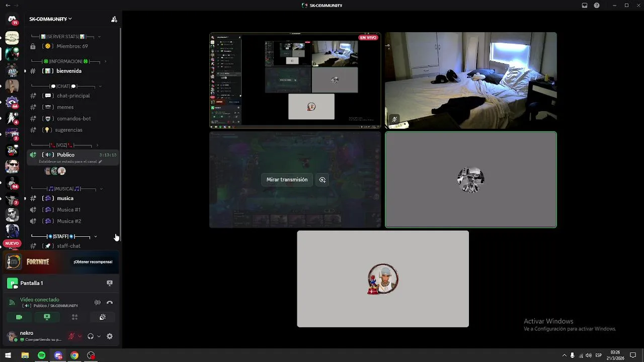Open noise suppression waveform icon
This screenshot has width=644, height=362.
pos(98,303)
